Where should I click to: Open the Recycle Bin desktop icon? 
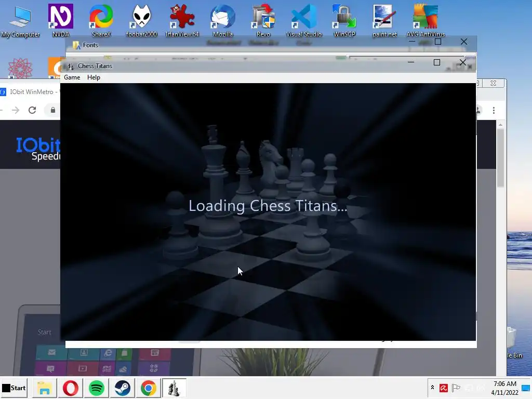[x=514, y=343]
